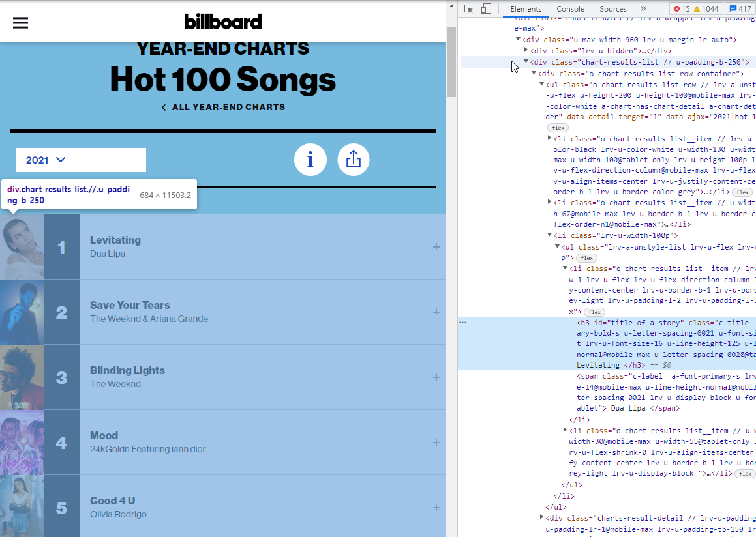Open the 2021 year selector dropdown

coord(80,160)
